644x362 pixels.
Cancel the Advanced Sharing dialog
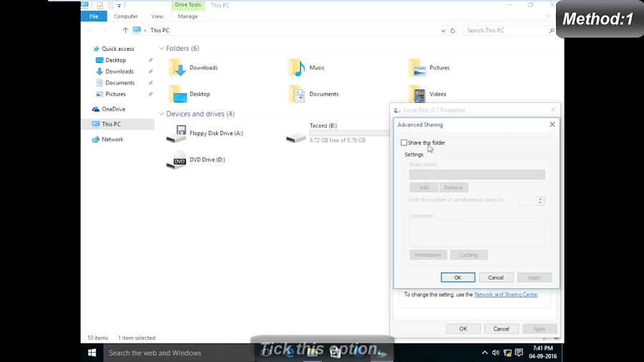(x=496, y=278)
